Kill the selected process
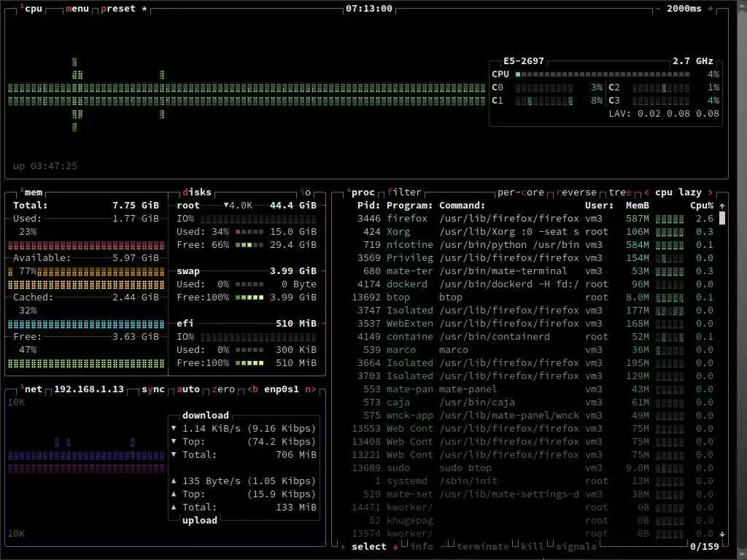The height and width of the screenshot is (560, 747). [x=533, y=547]
